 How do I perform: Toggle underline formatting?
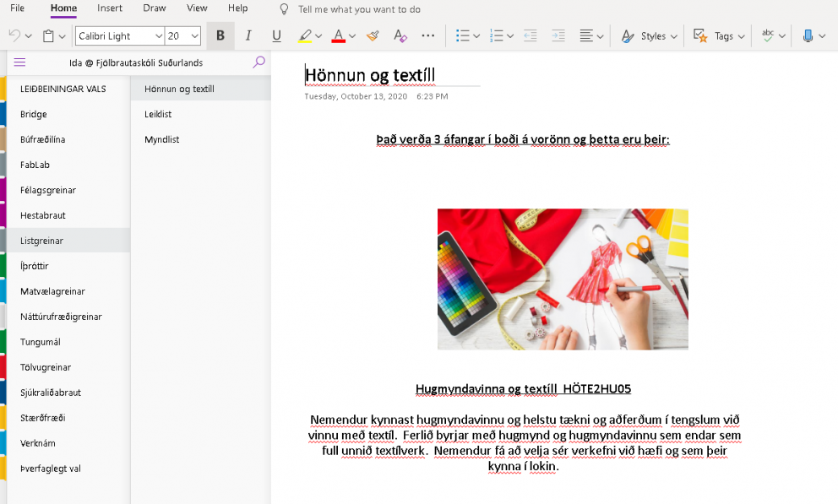[275, 36]
